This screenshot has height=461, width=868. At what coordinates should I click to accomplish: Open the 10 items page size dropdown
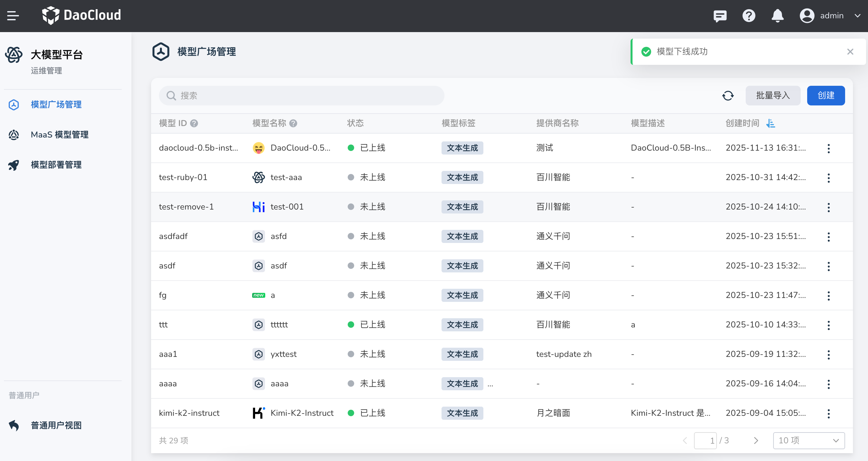(809, 440)
